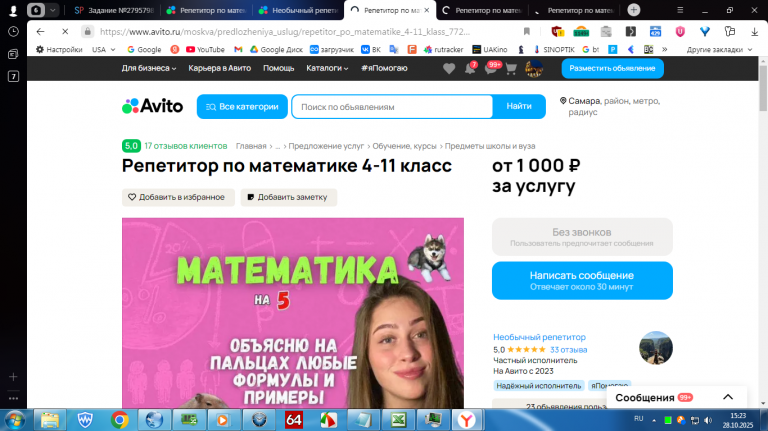Open the Предложение услуг breadcrumb
Viewport: 768px width, 431px height.
326,146
